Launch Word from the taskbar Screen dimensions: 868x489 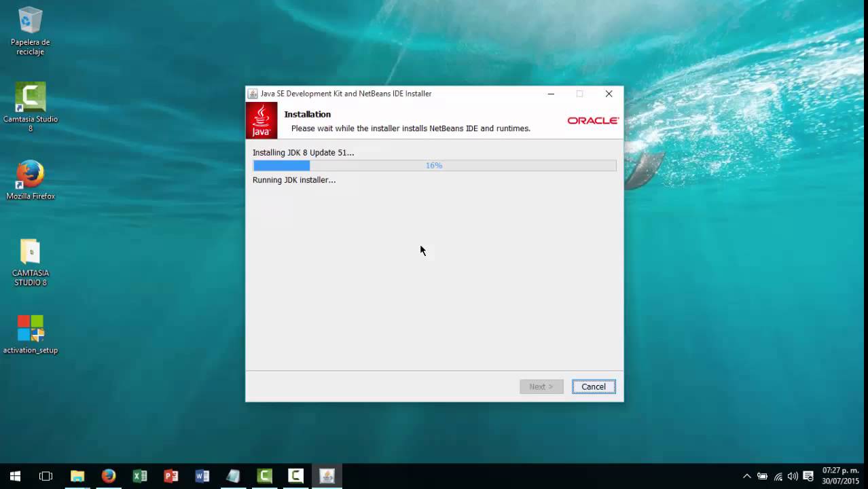(x=202, y=476)
